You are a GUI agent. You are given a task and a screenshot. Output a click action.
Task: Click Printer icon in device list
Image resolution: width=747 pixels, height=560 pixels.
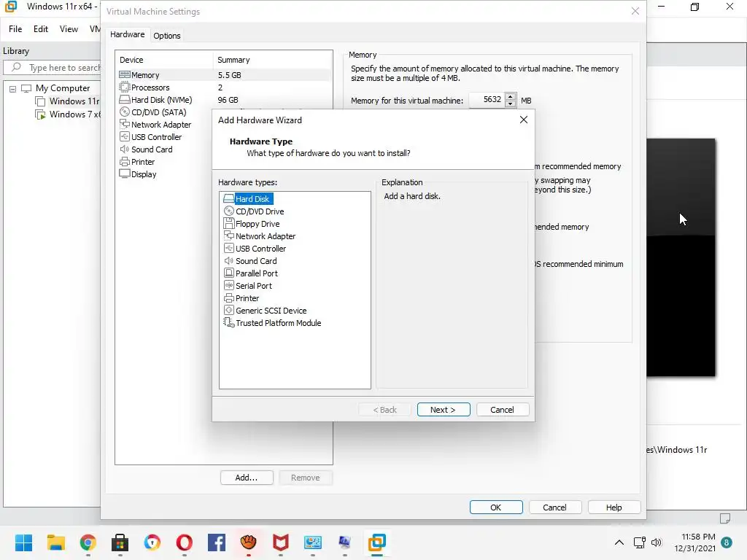pos(124,161)
